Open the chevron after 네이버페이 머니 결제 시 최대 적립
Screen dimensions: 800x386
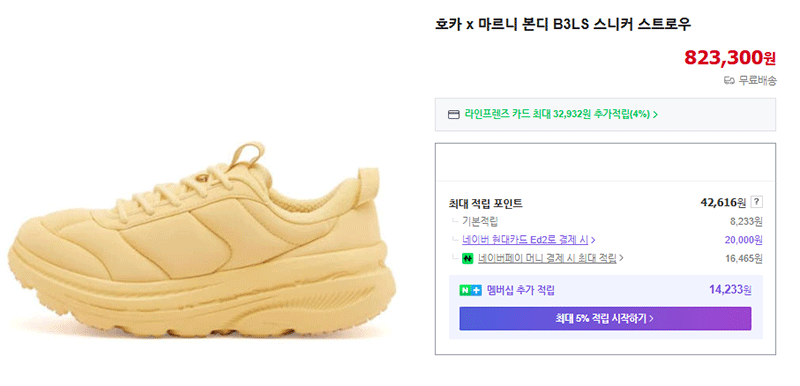pos(621,258)
